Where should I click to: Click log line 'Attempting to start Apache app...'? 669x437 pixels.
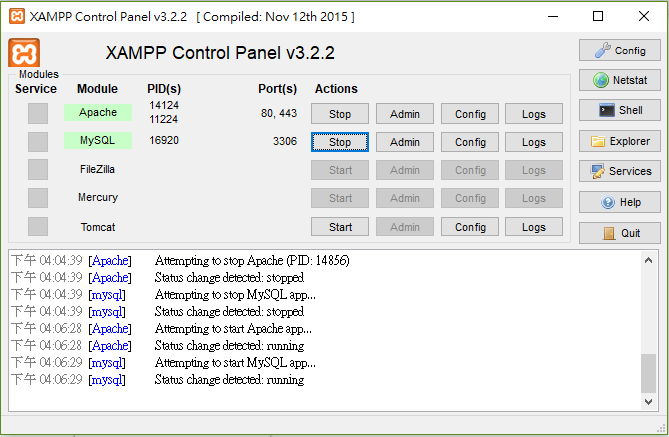(x=233, y=329)
